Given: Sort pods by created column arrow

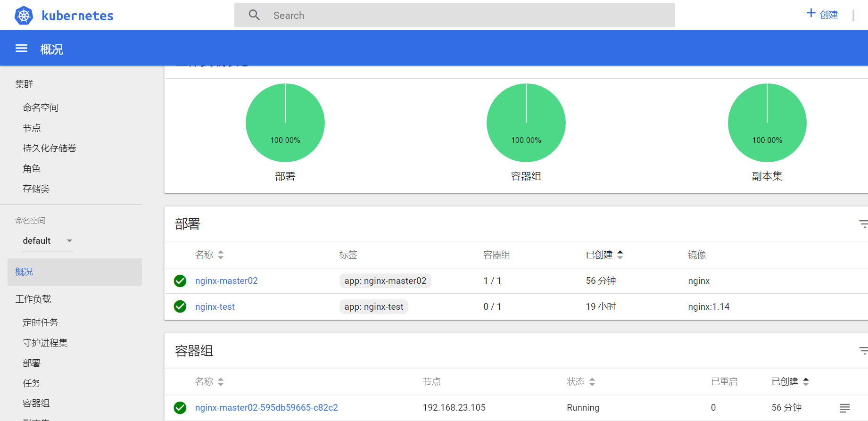Looking at the screenshot, I should (806, 382).
